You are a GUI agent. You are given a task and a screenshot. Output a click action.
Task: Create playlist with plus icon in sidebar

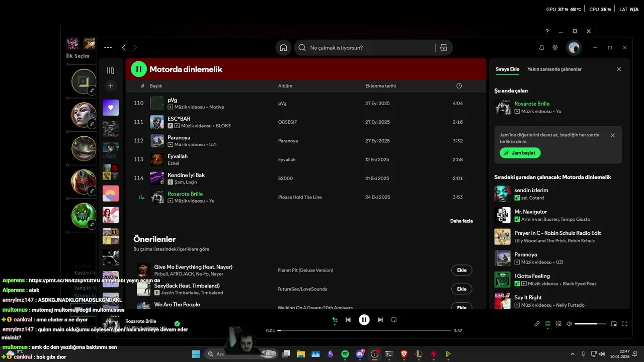tap(111, 86)
